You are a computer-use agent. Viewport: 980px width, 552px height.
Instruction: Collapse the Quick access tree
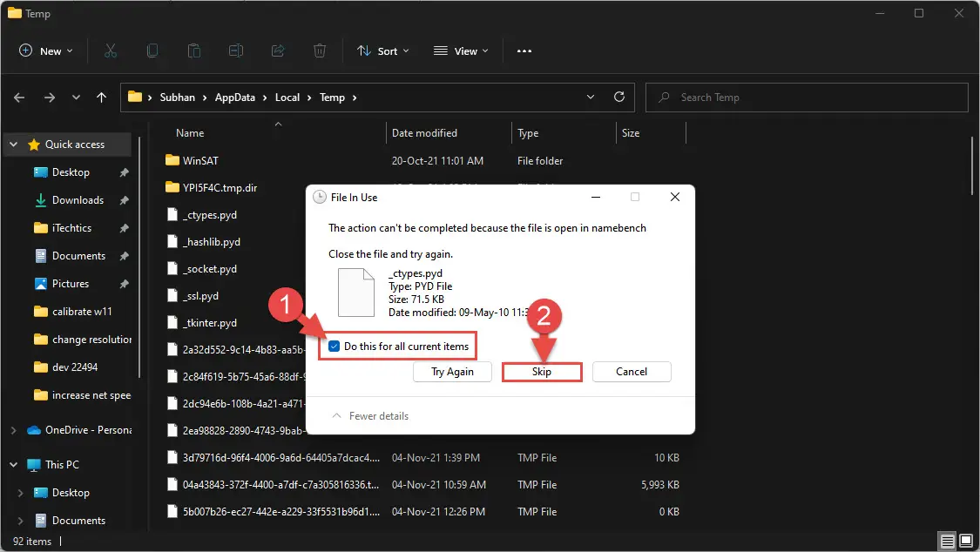[x=13, y=145]
